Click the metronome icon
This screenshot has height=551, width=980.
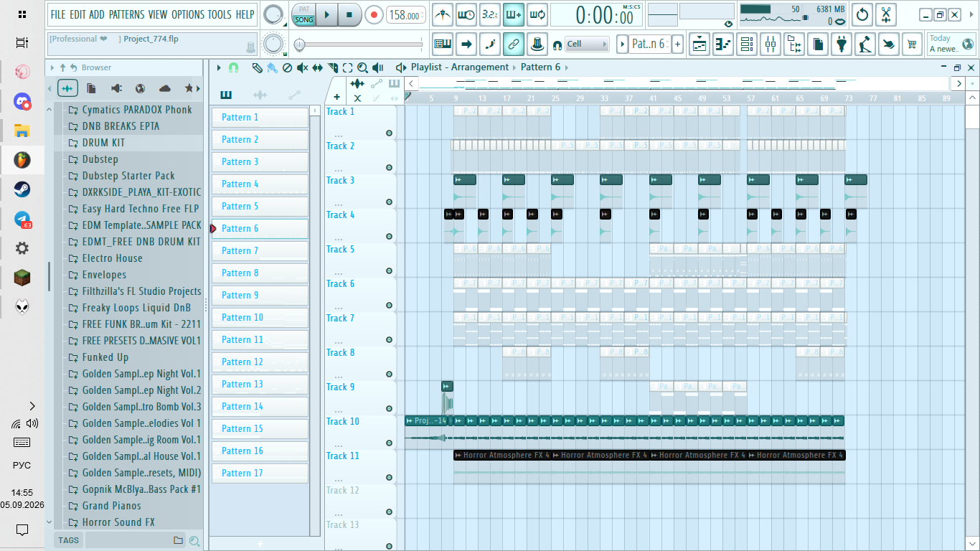point(443,14)
